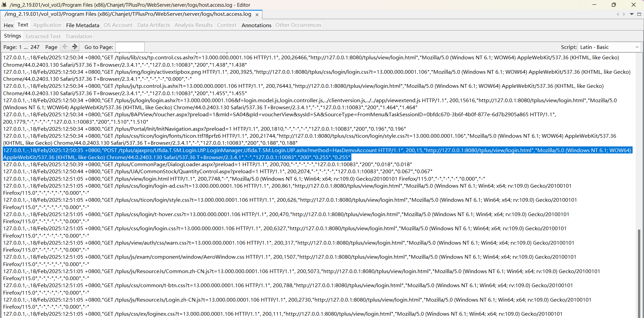This screenshot has width=644, height=318.
Task: Select the Text viewer tab
Action: tap(23, 25)
